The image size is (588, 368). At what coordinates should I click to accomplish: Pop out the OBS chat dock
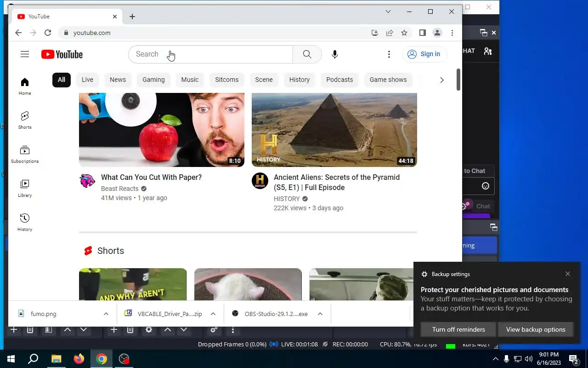[483, 33]
